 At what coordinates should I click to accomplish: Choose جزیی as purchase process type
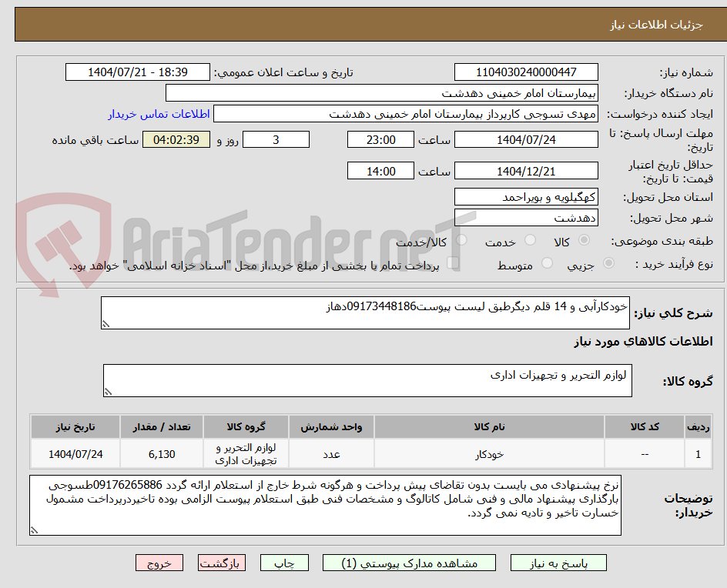(607, 262)
